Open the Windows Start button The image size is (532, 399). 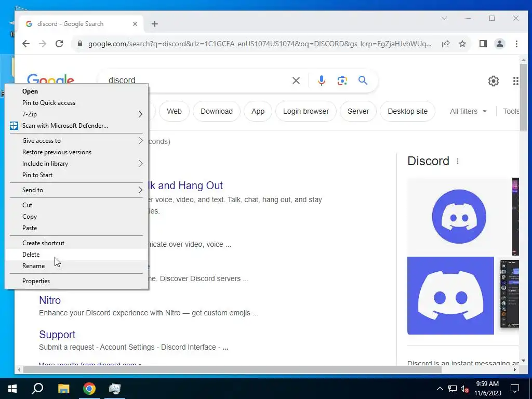tap(12, 389)
